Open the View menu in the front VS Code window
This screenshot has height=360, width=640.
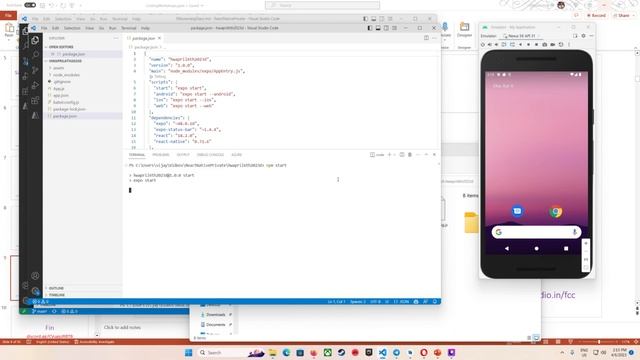[x=89, y=28]
